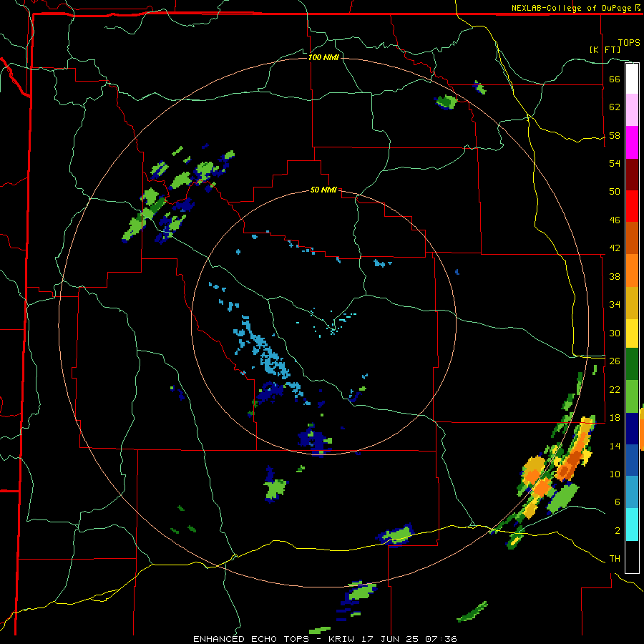Click the yellow 34 kft legend swatch

coord(632,333)
